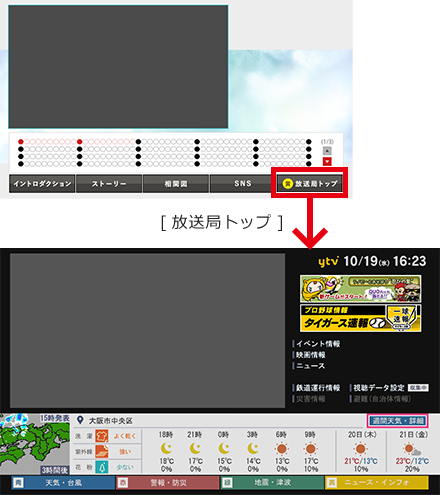Click the sun icon for 9時

point(311,449)
